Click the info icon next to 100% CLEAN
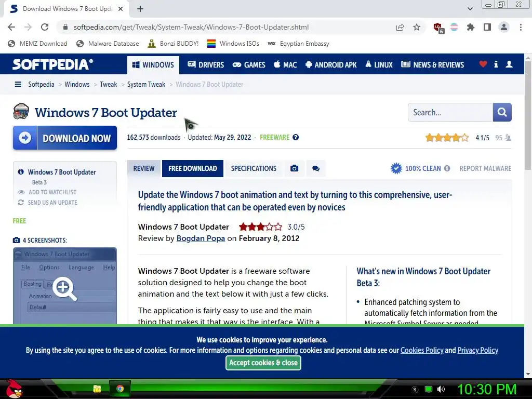 tap(447, 168)
